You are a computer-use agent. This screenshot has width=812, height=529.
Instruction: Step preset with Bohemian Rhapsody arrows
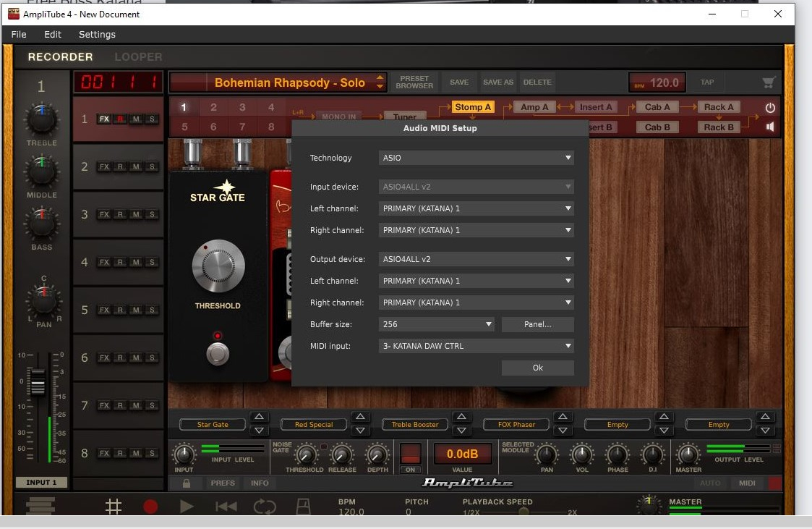tap(380, 82)
